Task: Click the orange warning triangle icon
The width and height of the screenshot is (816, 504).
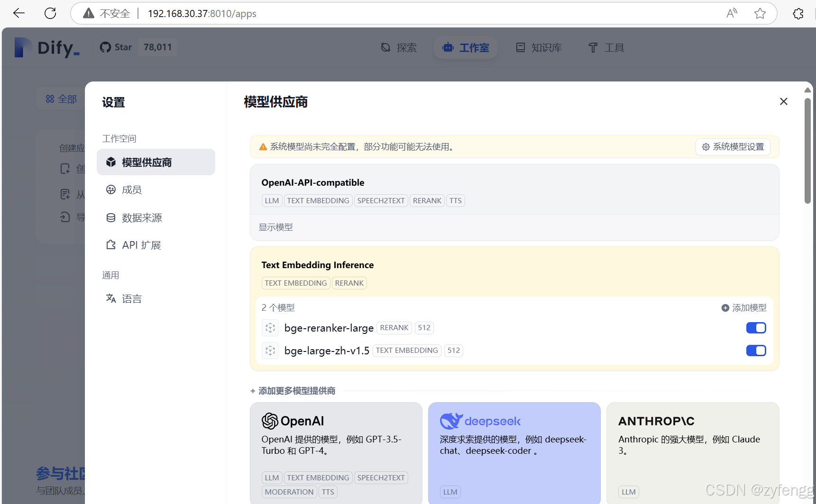Action: (263, 147)
